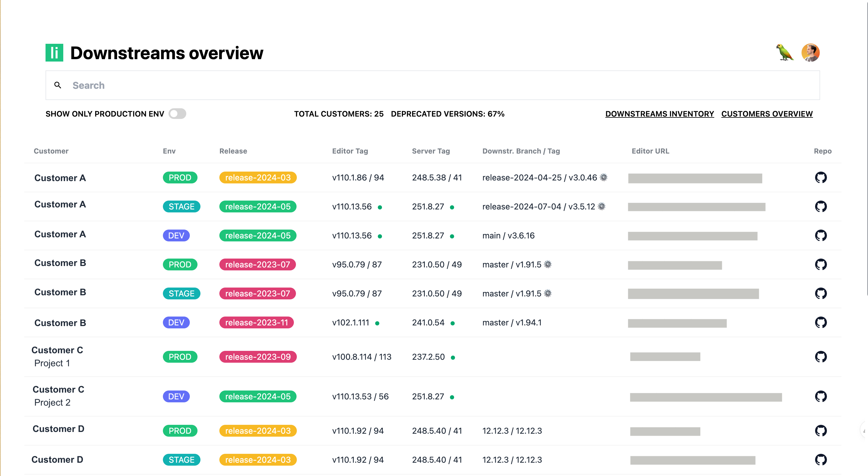The image size is (868, 476).
Task: Open the user avatar in the top right
Action: [x=811, y=53]
